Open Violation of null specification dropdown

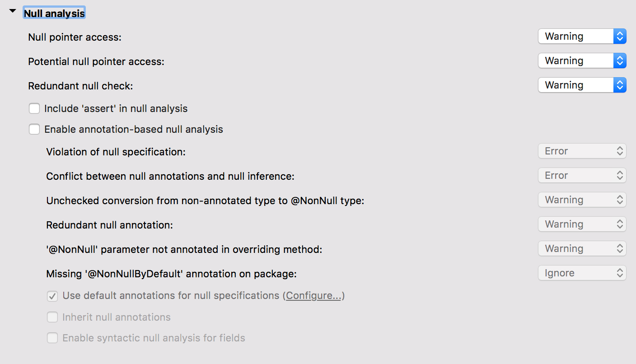click(x=582, y=151)
